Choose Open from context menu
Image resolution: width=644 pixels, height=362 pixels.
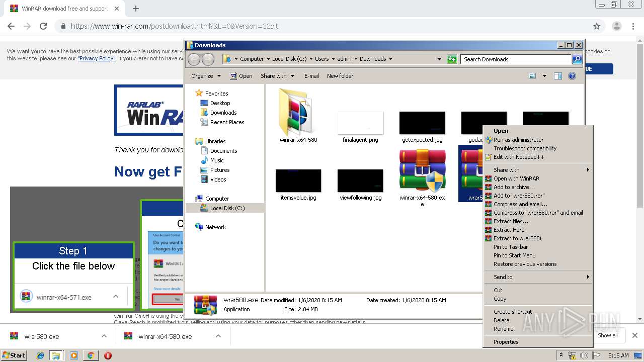point(538,131)
